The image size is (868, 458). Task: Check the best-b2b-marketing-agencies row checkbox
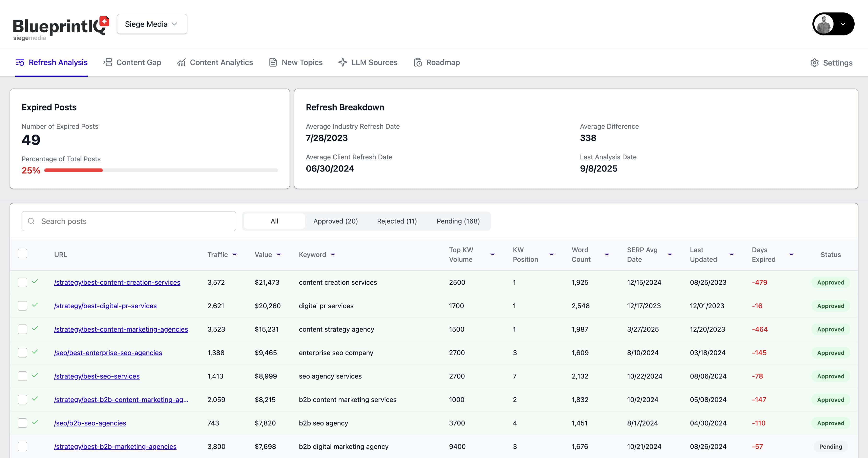tap(23, 447)
